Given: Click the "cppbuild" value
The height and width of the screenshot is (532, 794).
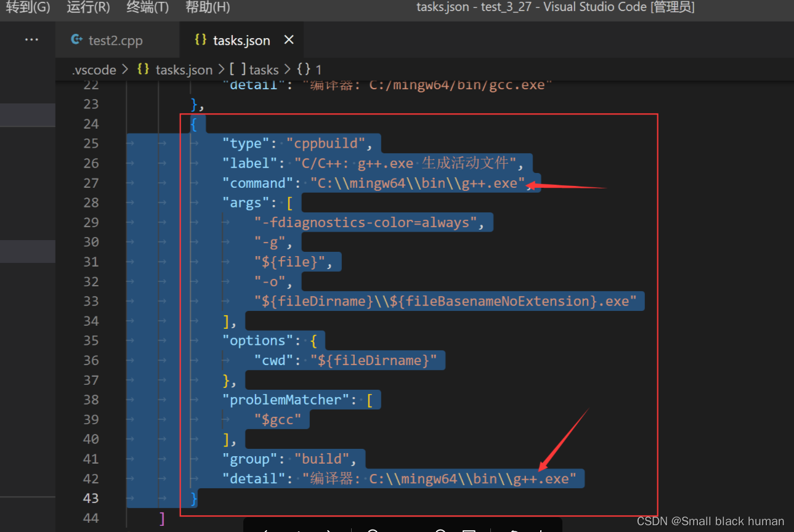Looking at the screenshot, I should (x=326, y=143).
